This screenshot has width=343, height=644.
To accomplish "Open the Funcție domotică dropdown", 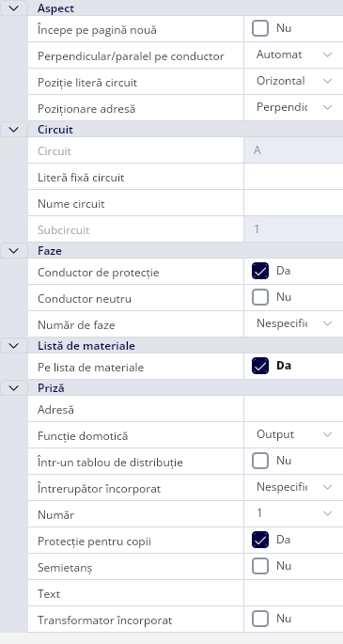I will (x=293, y=434).
